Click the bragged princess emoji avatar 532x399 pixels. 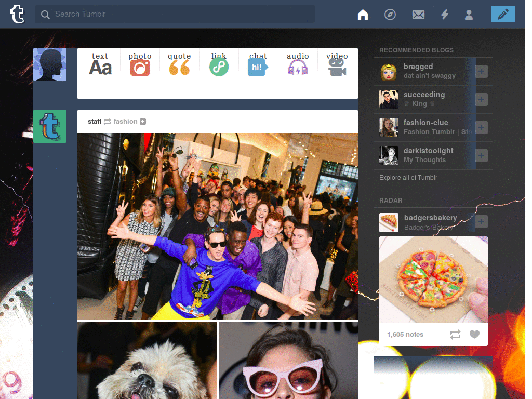(389, 72)
